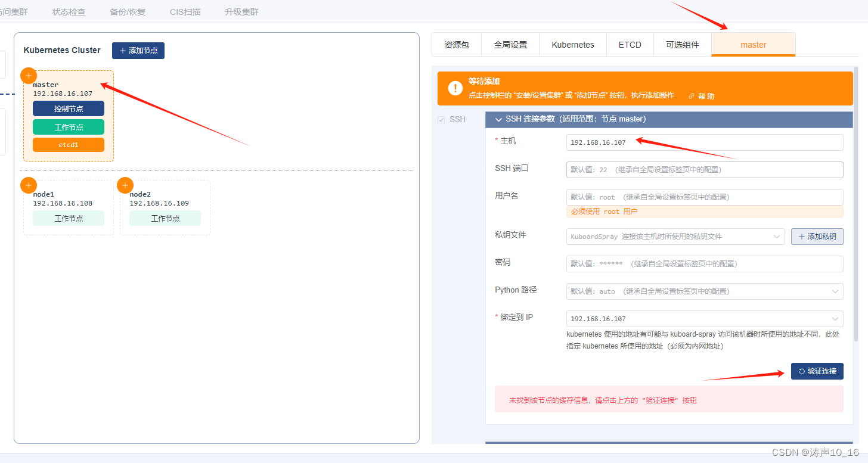The width and height of the screenshot is (868, 463).
Task: Click the refresh icon on 验证连接 button
Action: [802, 371]
